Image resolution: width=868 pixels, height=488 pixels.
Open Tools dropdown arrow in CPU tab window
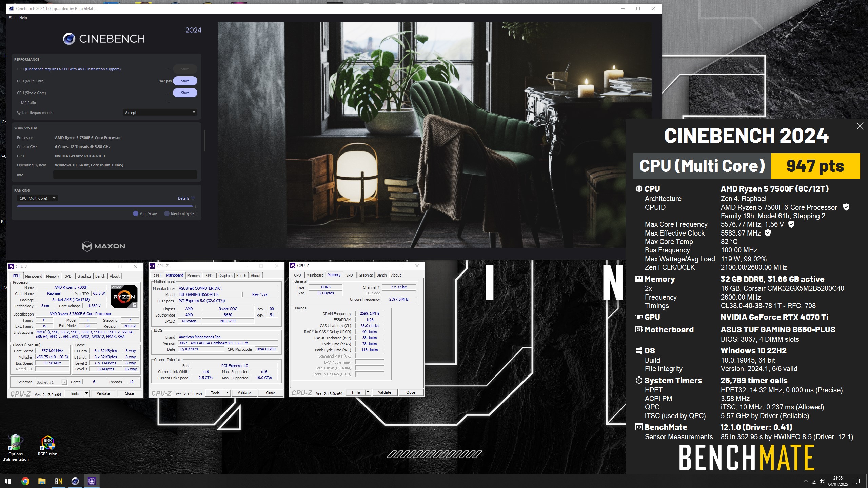click(x=86, y=393)
